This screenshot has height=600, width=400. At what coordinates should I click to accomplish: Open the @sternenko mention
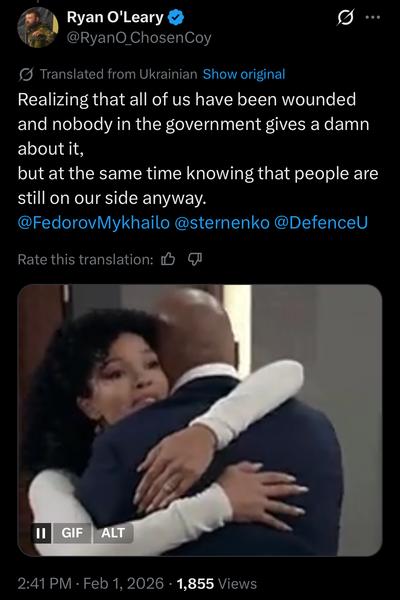(x=222, y=223)
